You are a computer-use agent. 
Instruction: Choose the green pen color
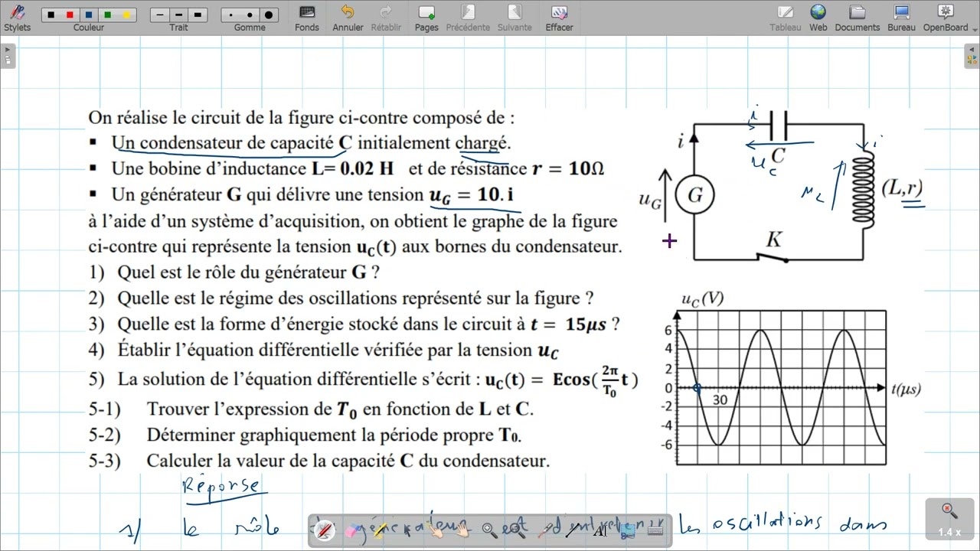pyautogui.click(x=107, y=15)
